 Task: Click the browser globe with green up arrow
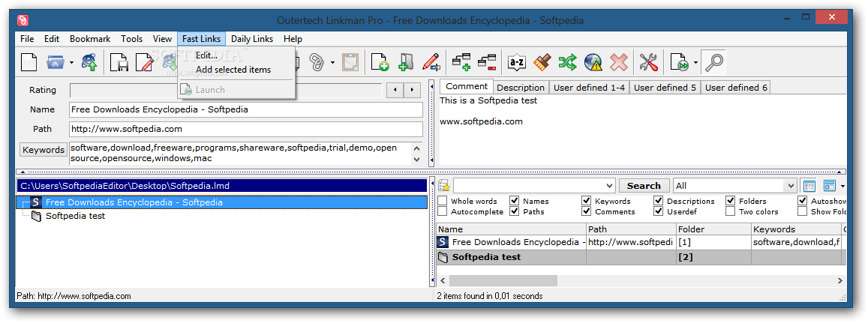[x=90, y=62]
